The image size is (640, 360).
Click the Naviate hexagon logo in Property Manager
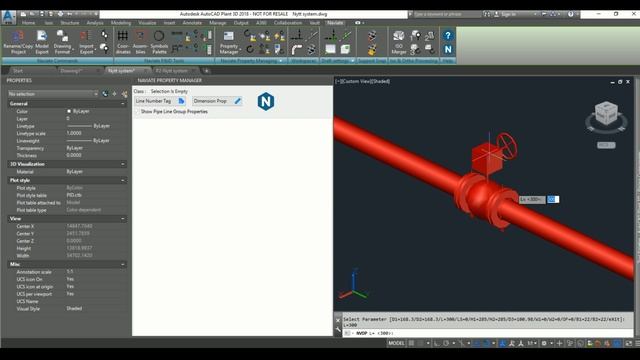click(266, 101)
